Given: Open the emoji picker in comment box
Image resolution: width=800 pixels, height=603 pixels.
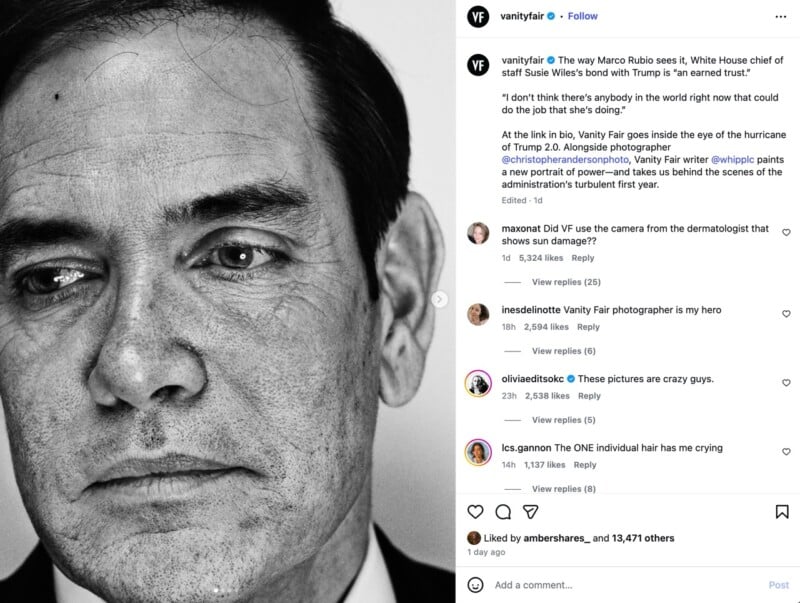Looking at the screenshot, I should [x=476, y=585].
